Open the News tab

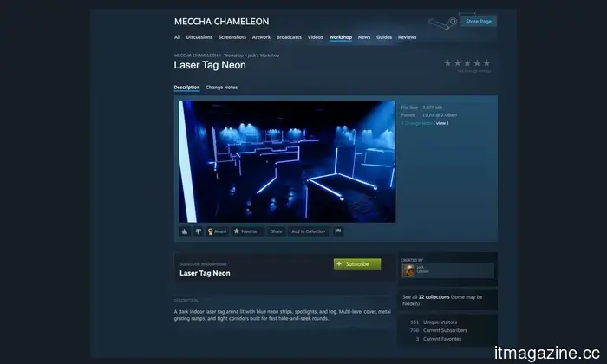[364, 37]
